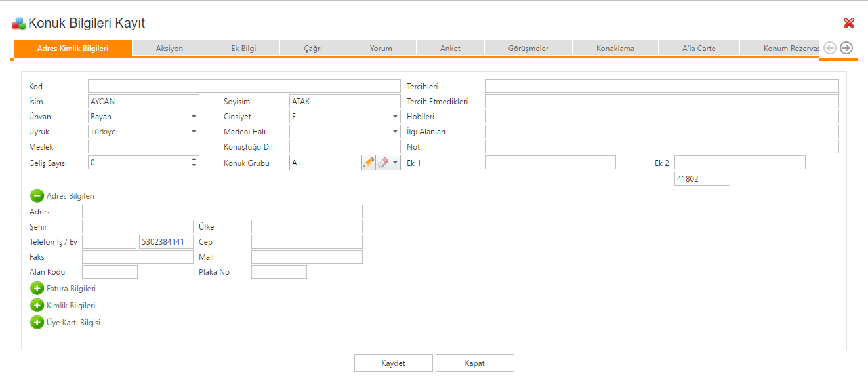Switch to the Aksiyon tab
Screen dimensions: 868x381
(169, 49)
